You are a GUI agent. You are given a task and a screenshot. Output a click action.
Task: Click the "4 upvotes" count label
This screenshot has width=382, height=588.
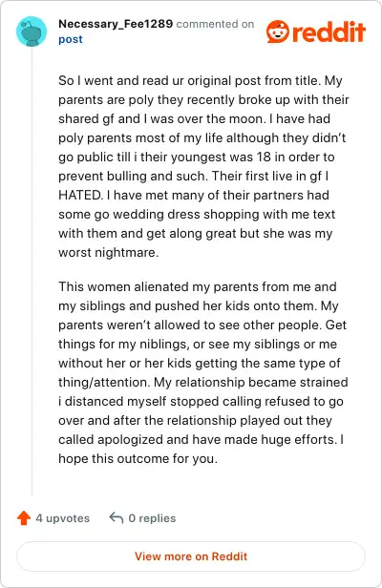click(x=63, y=518)
